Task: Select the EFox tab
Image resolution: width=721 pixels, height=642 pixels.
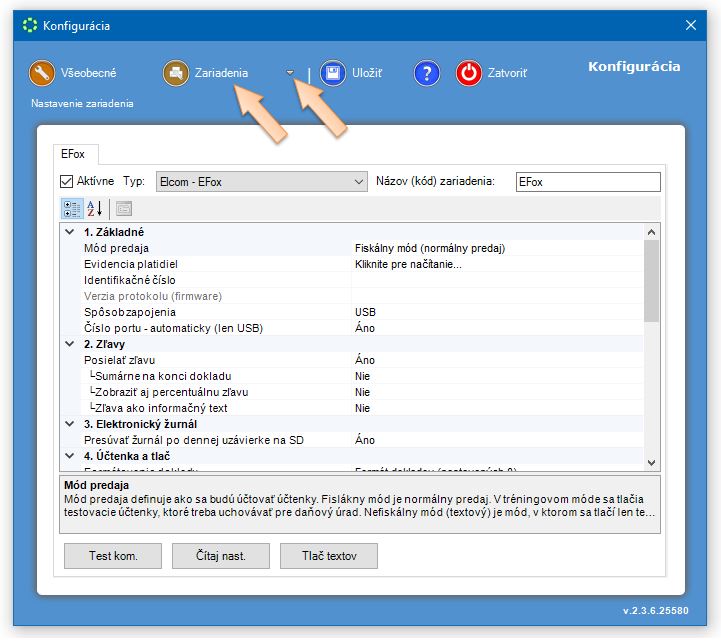Action: point(73,155)
